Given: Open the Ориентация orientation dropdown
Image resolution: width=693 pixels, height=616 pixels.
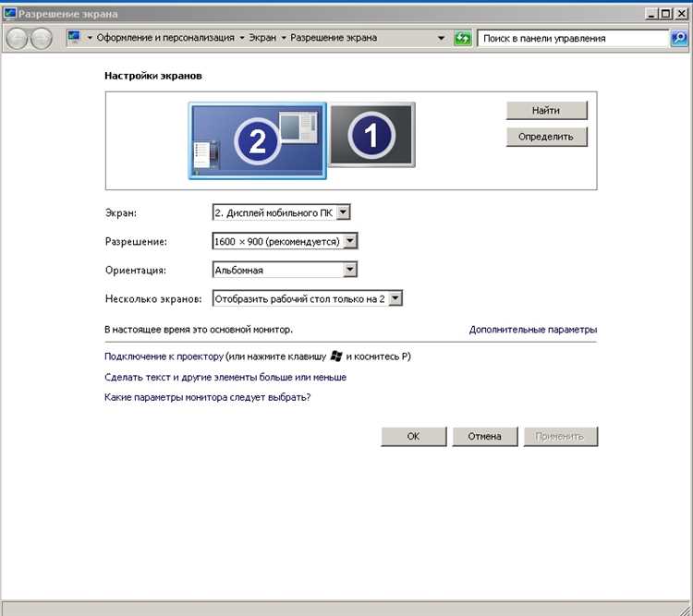Looking at the screenshot, I should pos(285,270).
